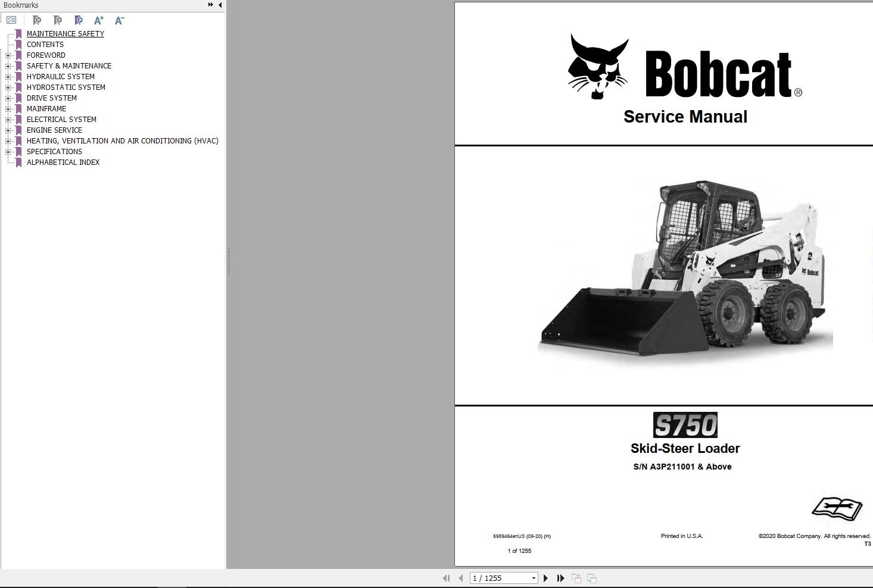Screen dimensions: 873x588
Task: Click the delete bookmark icon
Action: coord(37,20)
